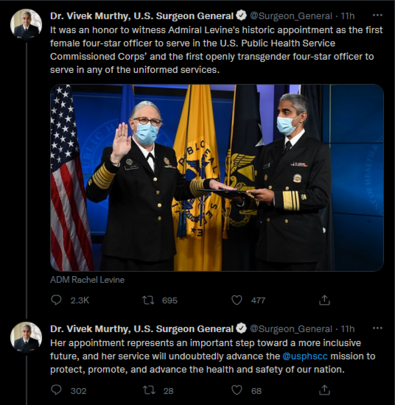This screenshot has height=405, width=395.
Task: Open the more options menu on second tweet
Action: tap(377, 328)
